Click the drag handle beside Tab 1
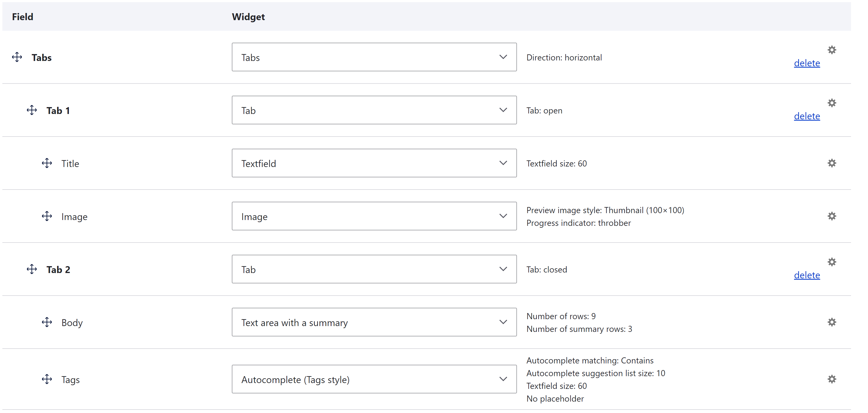The width and height of the screenshot is (868, 413). pyautogui.click(x=31, y=110)
